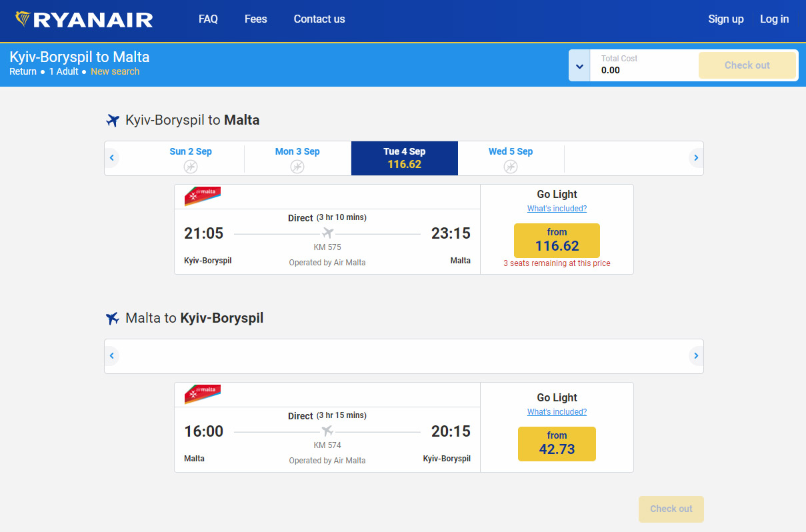
Task: Go to previous outbound dates arrow
Action: click(112, 158)
